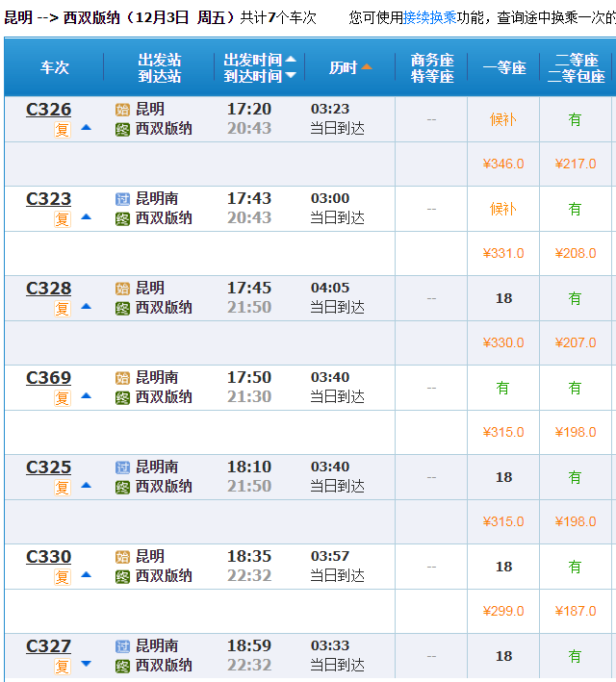Click the 复 badge under C369
This screenshot has height=682, width=616.
click(x=63, y=398)
